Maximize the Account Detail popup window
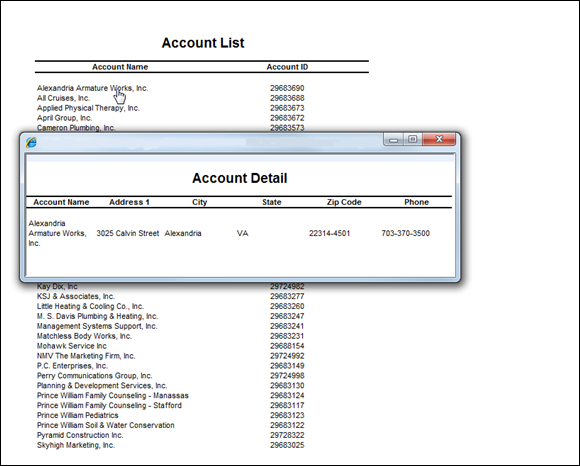This screenshot has height=466, width=580. click(x=413, y=139)
